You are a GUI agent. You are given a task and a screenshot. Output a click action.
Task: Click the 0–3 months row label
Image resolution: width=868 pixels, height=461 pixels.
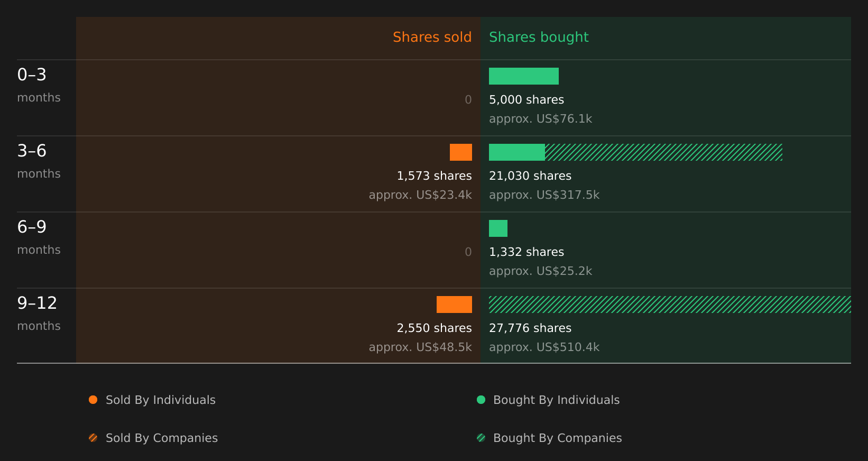pos(39,85)
